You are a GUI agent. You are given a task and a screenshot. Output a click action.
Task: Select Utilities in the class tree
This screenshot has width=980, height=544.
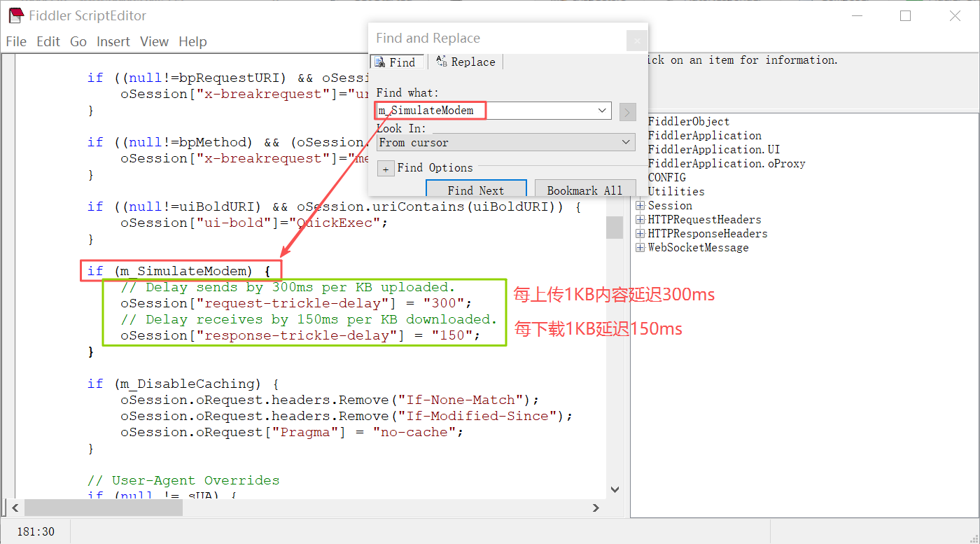[676, 192]
